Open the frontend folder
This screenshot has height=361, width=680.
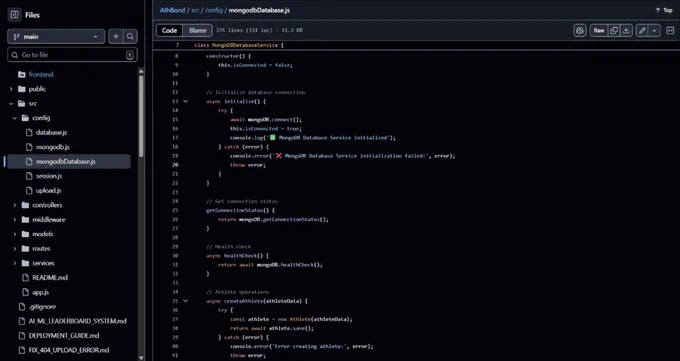[x=41, y=75]
